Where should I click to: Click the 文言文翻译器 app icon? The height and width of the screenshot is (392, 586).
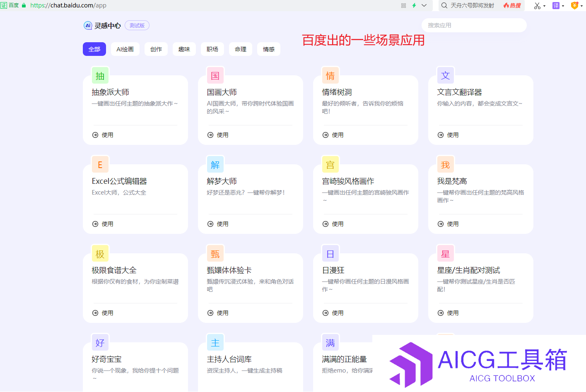point(446,76)
